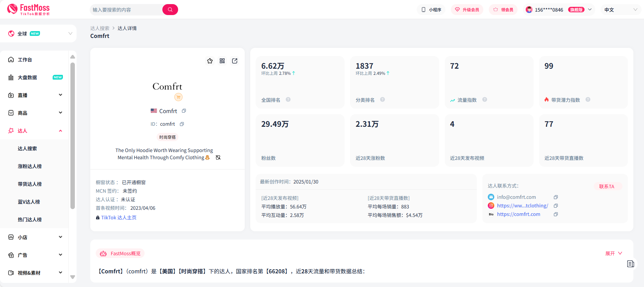Click the 旗舰版 membership badge
The width and height of the screenshot is (644, 287).
pos(576,10)
